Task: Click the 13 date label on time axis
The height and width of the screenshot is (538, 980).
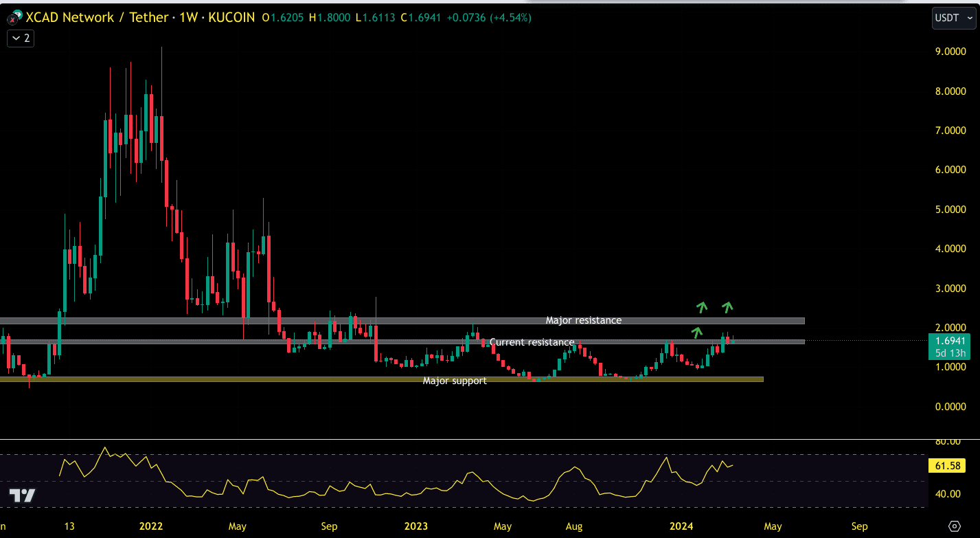Action: [69, 526]
